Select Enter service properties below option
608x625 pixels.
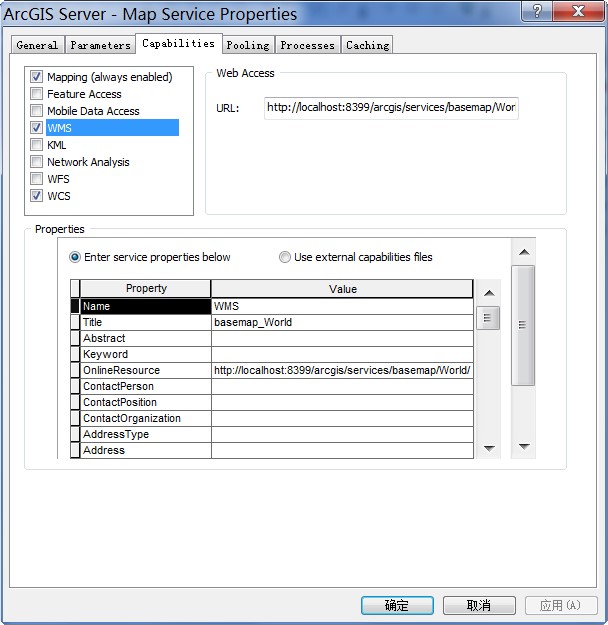(75, 257)
